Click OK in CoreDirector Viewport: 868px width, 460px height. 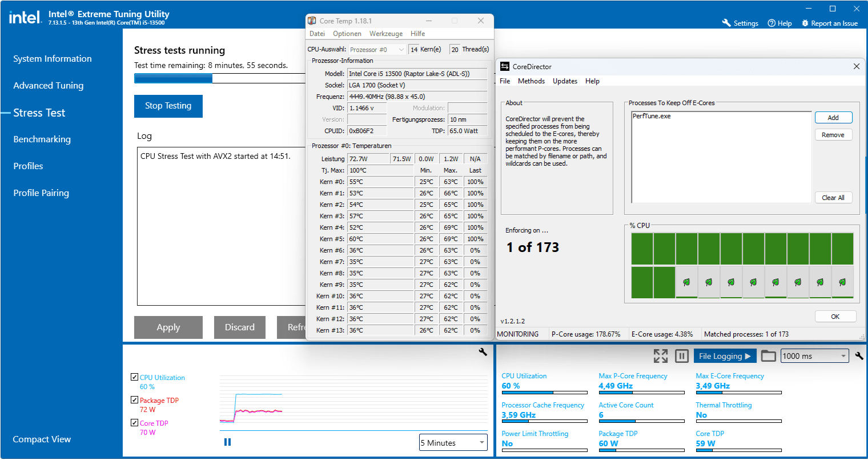[x=835, y=317]
